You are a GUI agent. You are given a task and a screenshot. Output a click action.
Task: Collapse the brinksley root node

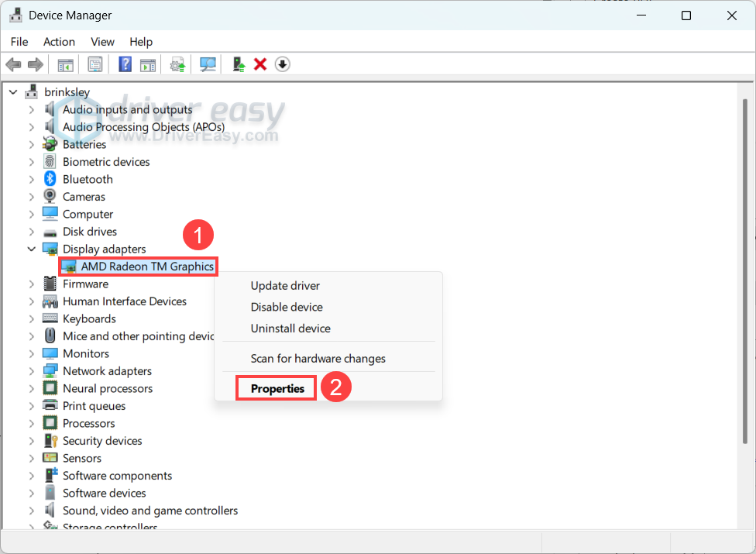13,91
